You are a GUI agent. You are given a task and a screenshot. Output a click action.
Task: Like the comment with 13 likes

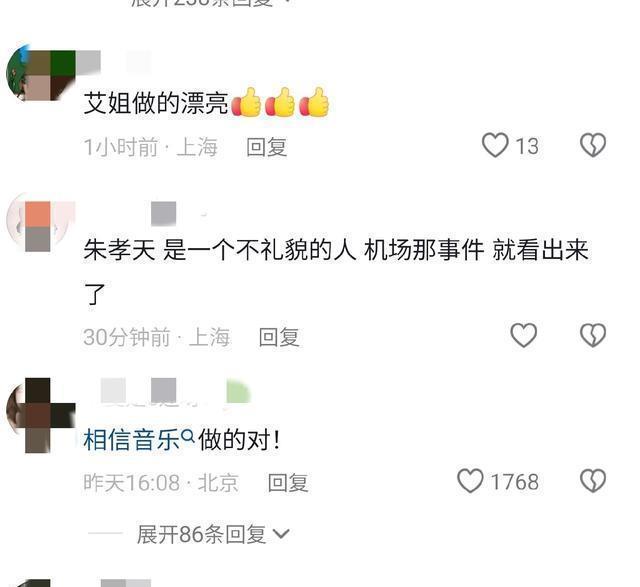click(495, 145)
